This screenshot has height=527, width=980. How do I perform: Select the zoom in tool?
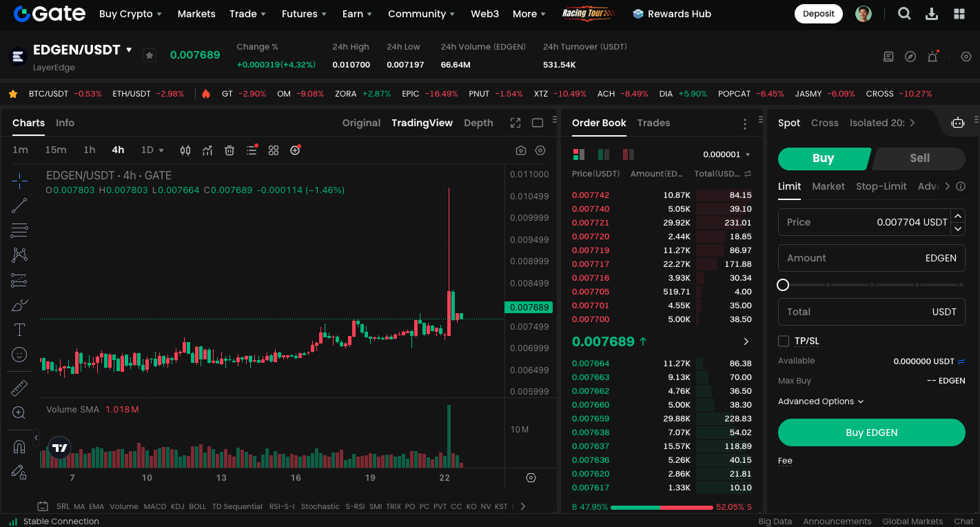pyautogui.click(x=19, y=412)
